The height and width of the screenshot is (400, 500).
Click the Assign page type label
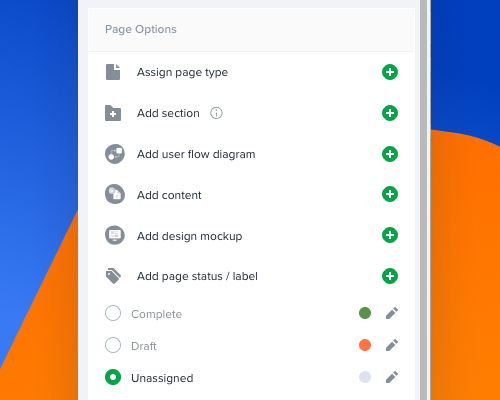pos(182,72)
